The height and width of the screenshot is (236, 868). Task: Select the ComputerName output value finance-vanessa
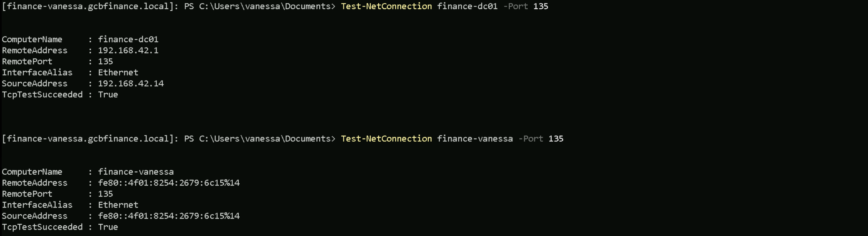(x=136, y=172)
